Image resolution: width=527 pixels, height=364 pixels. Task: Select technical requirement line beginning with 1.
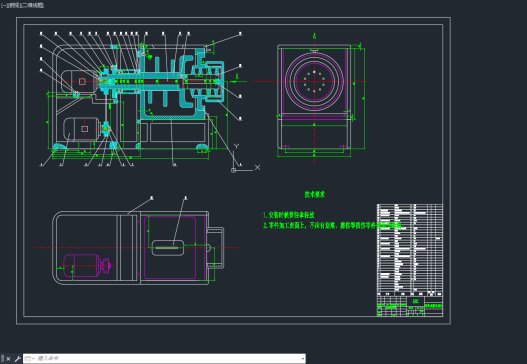coord(289,215)
